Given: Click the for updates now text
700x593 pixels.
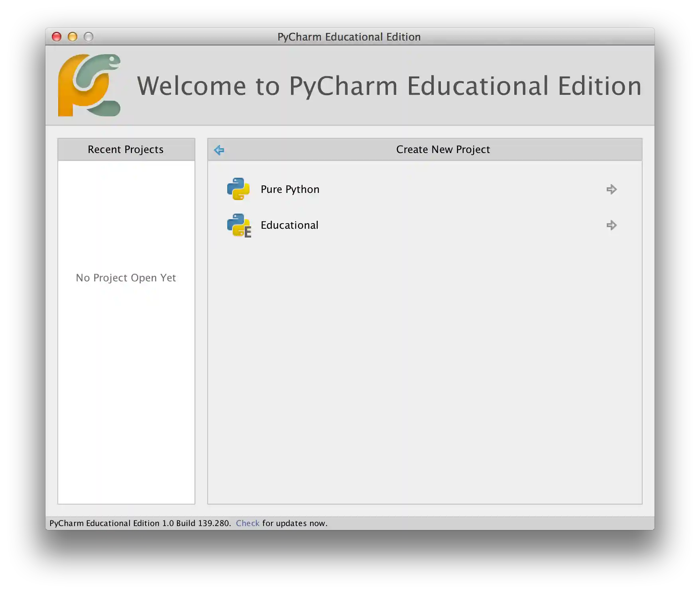Looking at the screenshot, I should click(x=294, y=523).
